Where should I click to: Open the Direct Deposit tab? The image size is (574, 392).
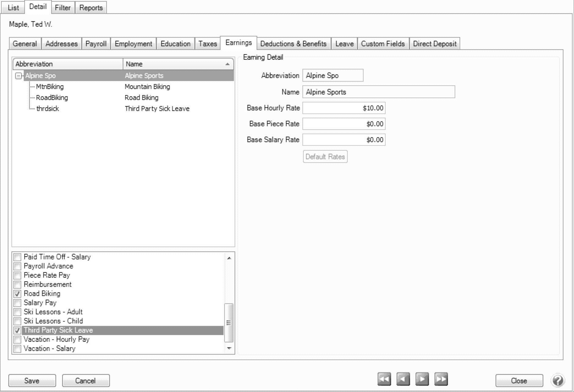[434, 44]
